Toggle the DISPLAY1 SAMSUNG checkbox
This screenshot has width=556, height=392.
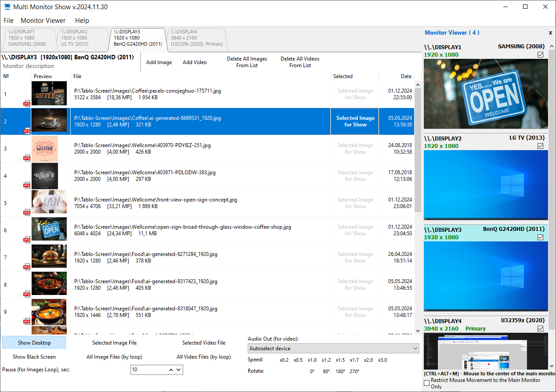[x=540, y=54]
